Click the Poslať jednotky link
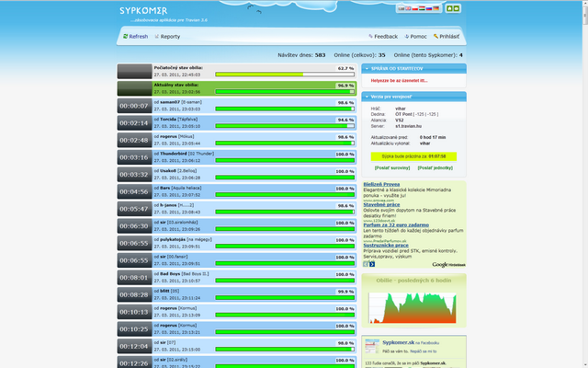 pos(435,167)
